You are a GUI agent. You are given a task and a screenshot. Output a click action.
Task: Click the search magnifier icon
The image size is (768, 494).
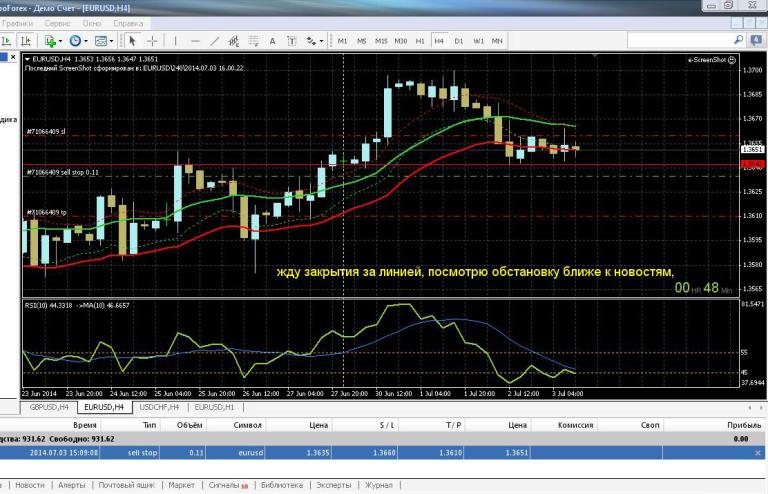point(739,40)
